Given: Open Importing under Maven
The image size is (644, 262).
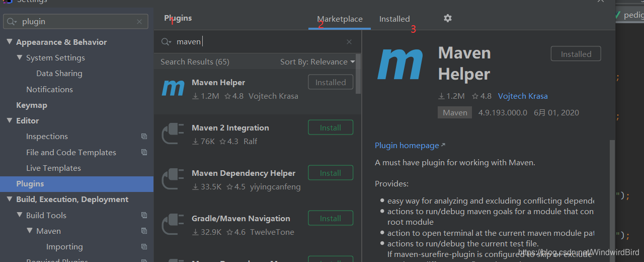Looking at the screenshot, I should tap(64, 247).
